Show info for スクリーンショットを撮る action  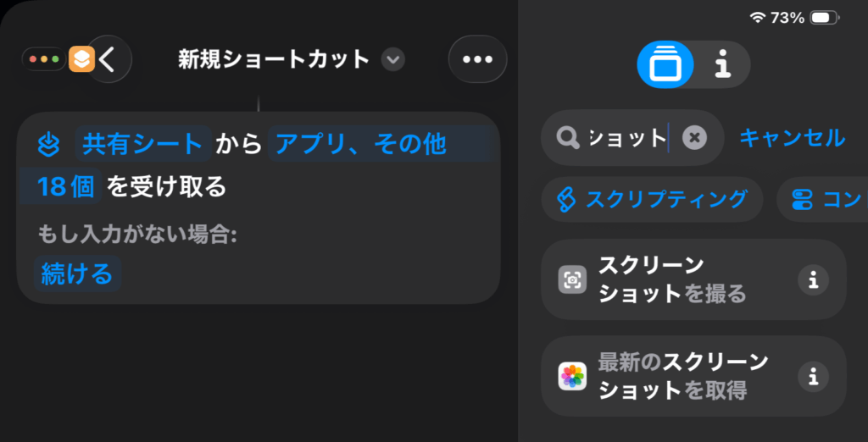(813, 279)
